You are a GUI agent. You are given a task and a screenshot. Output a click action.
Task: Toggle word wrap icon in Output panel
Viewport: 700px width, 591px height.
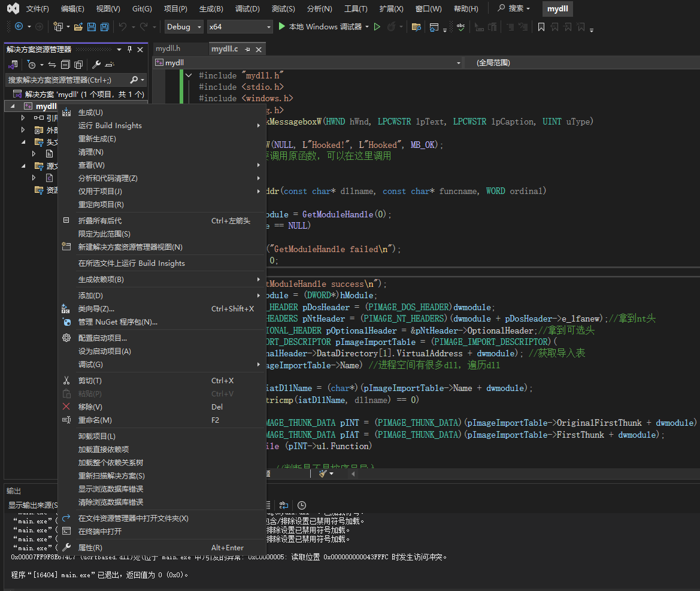pyautogui.click(x=284, y=505)
